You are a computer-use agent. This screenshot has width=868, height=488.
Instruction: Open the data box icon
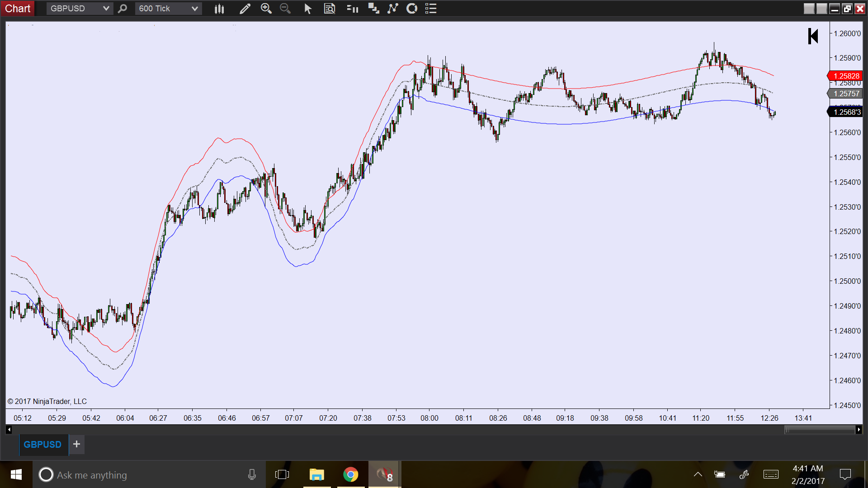pos(330,9)
